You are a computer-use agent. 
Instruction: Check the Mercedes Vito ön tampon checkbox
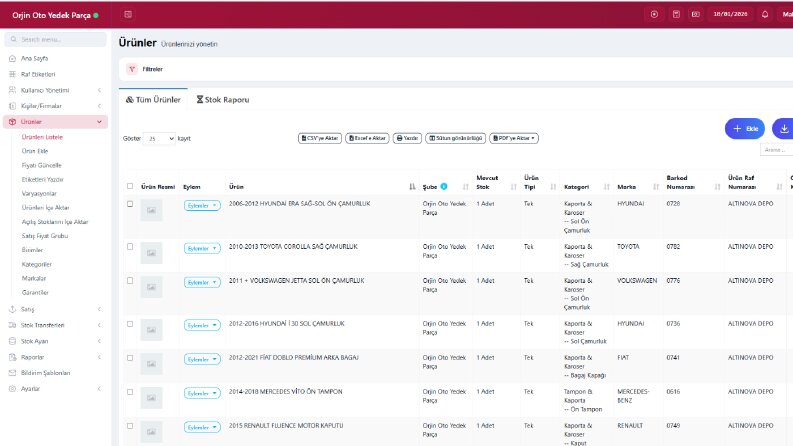[x=130, y=392]
